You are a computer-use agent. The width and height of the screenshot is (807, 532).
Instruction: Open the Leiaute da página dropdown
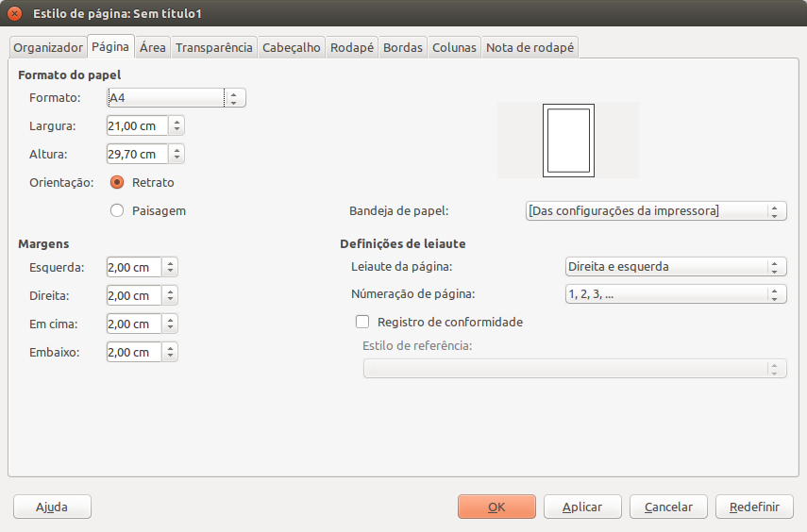click(676, 267)
